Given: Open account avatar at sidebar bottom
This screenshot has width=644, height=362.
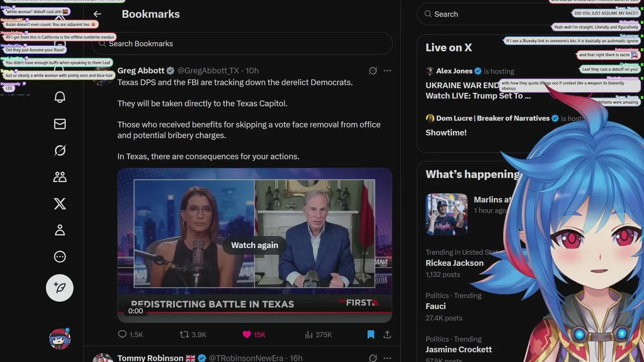Looking at the screenshot, I should [x=60, y=339].
